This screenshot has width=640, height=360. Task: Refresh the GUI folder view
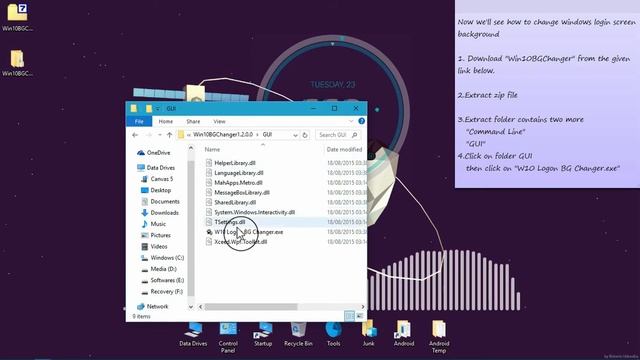305,135
